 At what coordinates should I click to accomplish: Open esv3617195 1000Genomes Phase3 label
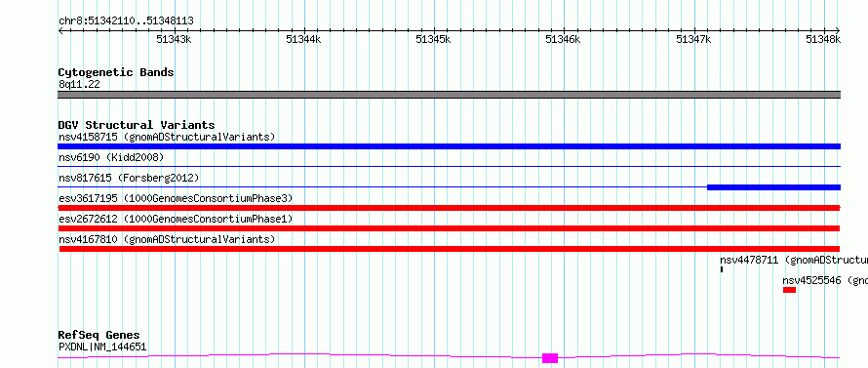(x=176, y=198)
